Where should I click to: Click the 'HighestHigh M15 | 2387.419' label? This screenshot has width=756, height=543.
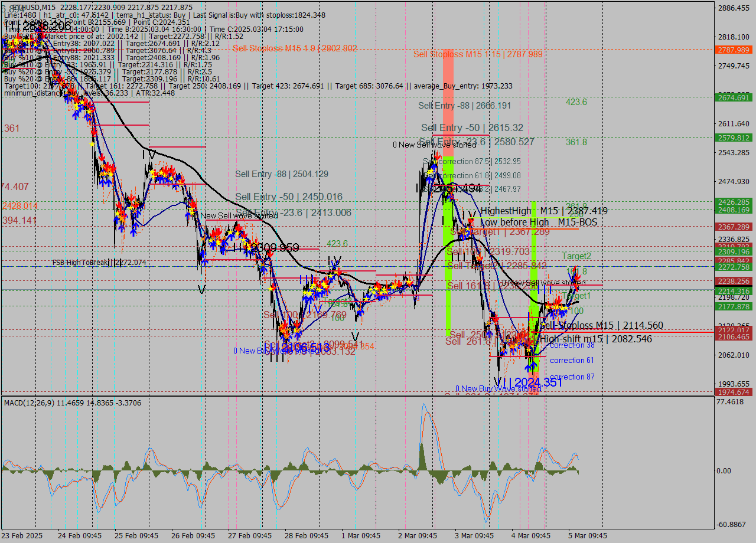(x=543, y=211)
